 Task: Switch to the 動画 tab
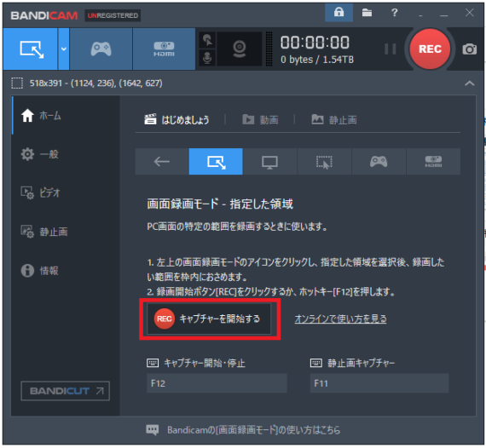click(260, 119)
